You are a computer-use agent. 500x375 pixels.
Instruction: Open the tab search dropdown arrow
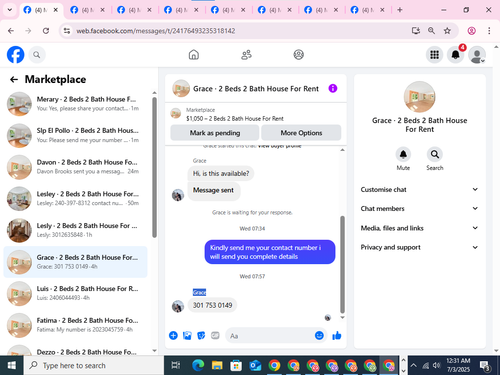click(x=10, y=10)
